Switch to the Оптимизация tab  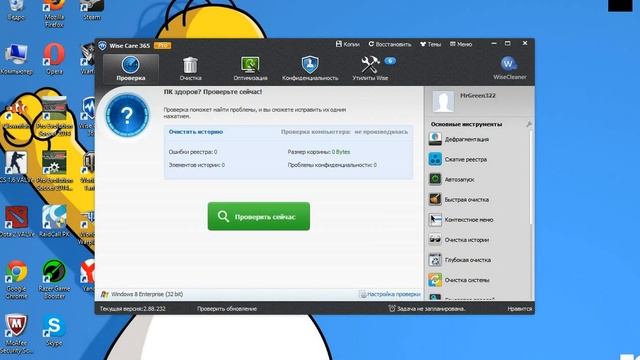click(x=250, y=69)
